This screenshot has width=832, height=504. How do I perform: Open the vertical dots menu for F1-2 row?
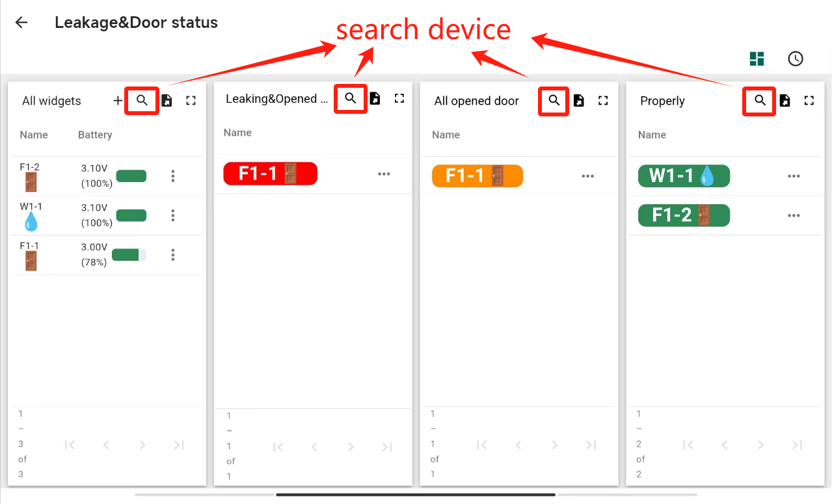(173, 176)
